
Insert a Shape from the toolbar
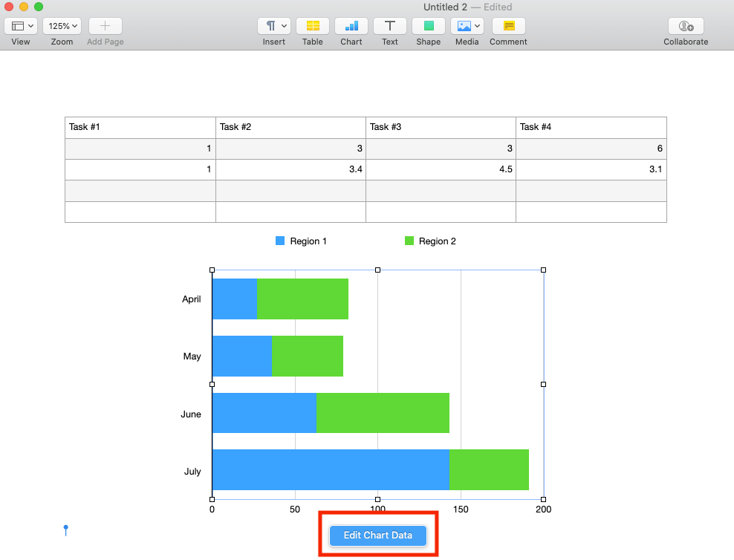429,26
